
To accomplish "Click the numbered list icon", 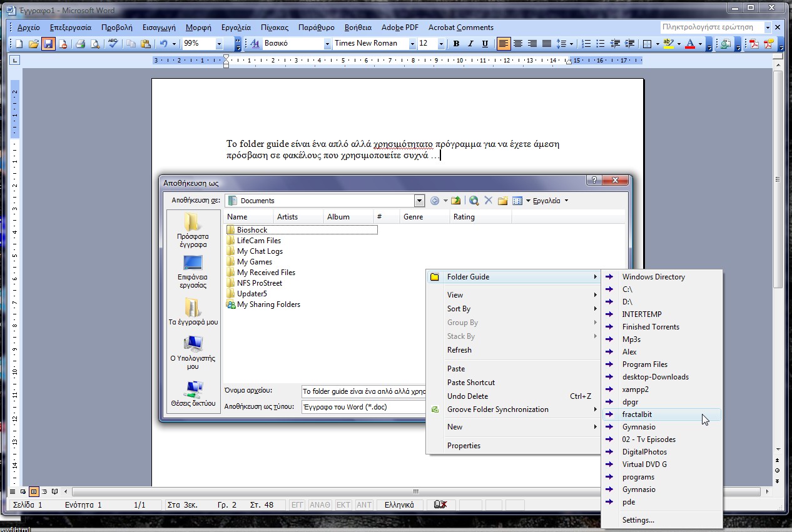I will click(x=586, y=44).
